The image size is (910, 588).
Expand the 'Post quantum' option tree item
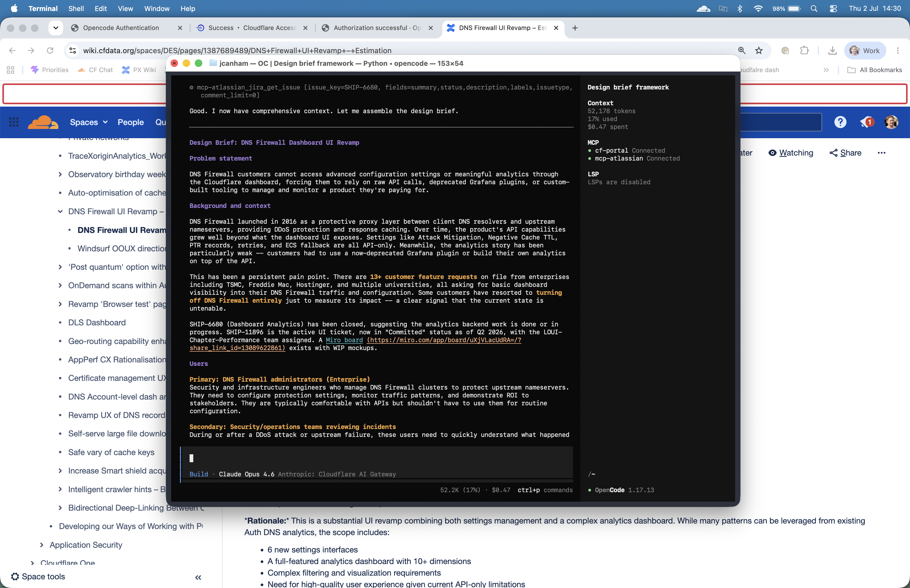pyautogui.click(x=60, y=267)
